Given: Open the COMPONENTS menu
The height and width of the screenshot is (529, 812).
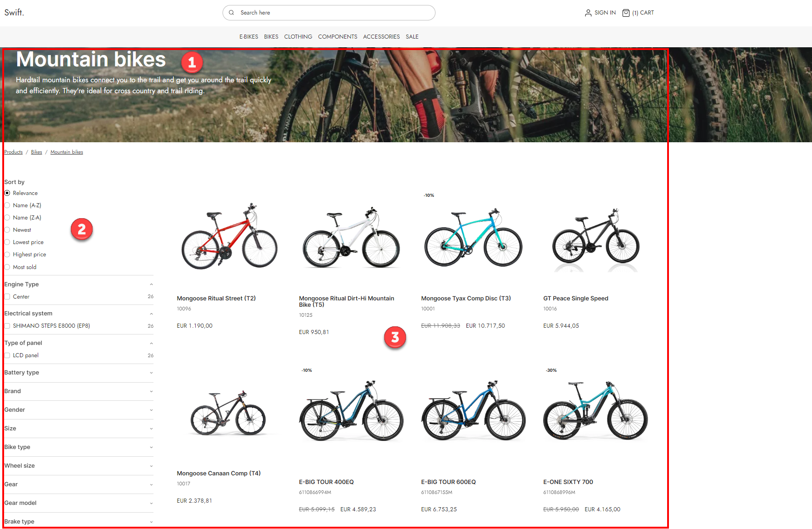Looking at the screenshot, I should click(337, 37).
